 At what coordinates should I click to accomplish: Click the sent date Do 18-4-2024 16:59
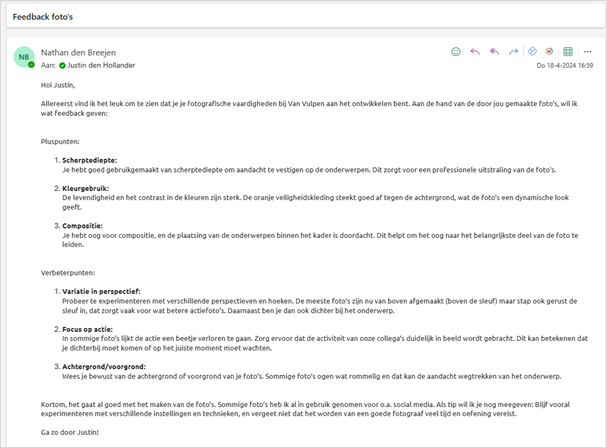[565, 65]
